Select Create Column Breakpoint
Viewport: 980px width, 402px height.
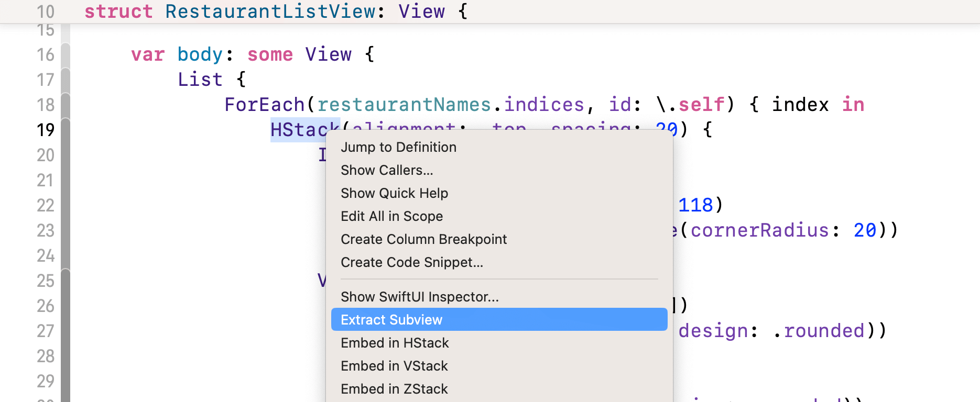[423, 239]
